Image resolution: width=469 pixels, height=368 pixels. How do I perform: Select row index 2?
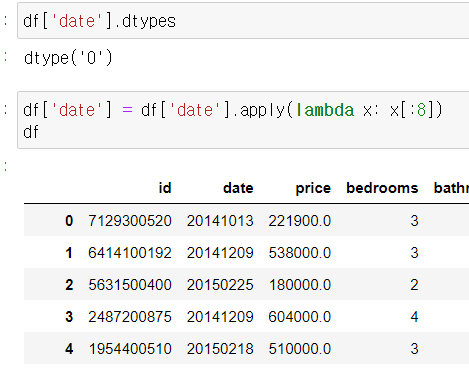pyautogui.click(x=69, y=285)
